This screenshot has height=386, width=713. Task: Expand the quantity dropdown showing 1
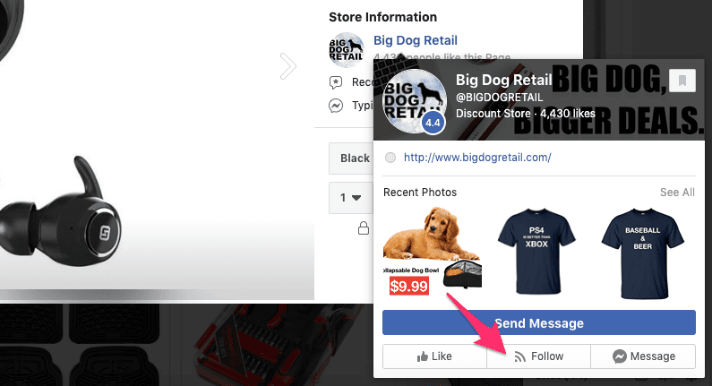(x=351, y=197)
